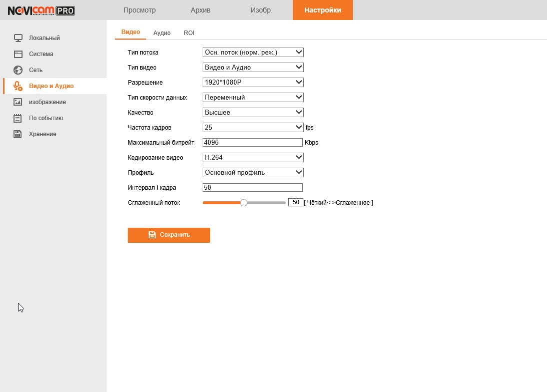Open the Профиль dropdown
Screen dimensions: 547x392
[x=253, y=172]
